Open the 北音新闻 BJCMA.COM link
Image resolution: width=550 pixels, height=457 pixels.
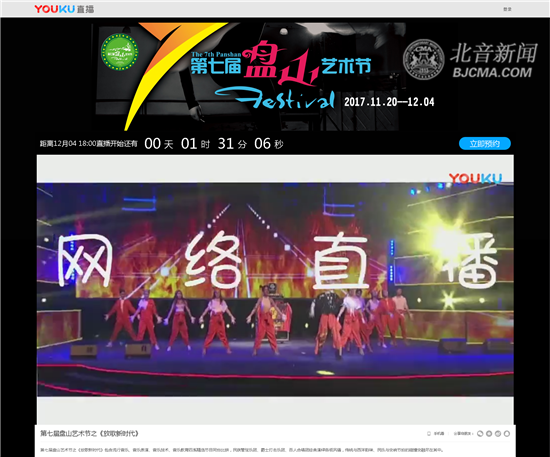[493, 60]
